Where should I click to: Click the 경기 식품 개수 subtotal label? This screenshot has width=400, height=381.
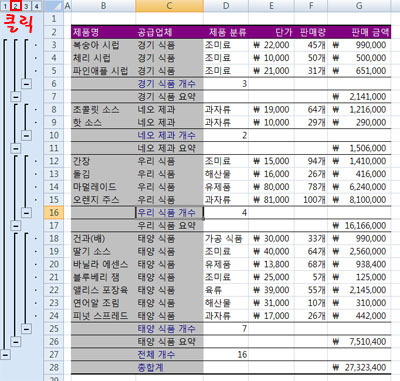169,84
